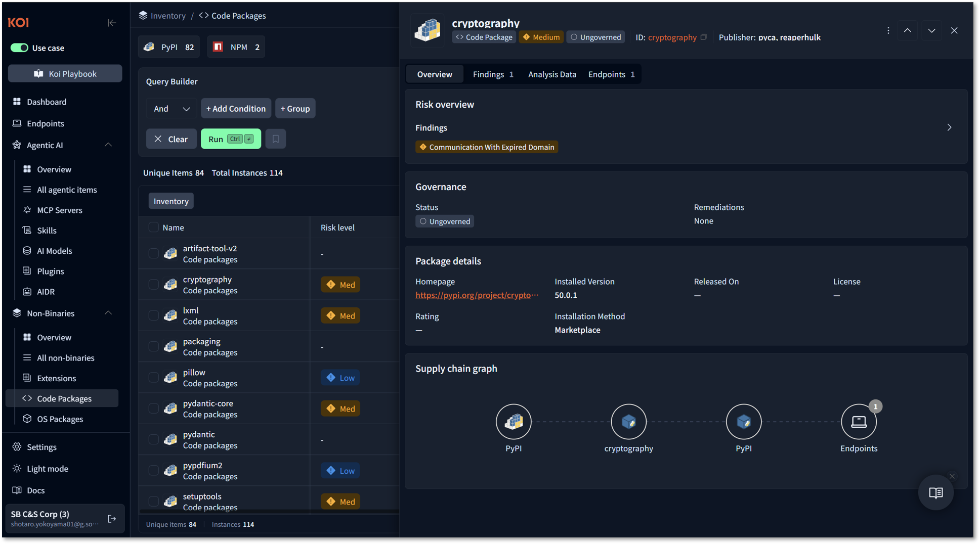Go to next item with down chevron
The height and width of the screenshot is (544, 980).
click(931, 30)
